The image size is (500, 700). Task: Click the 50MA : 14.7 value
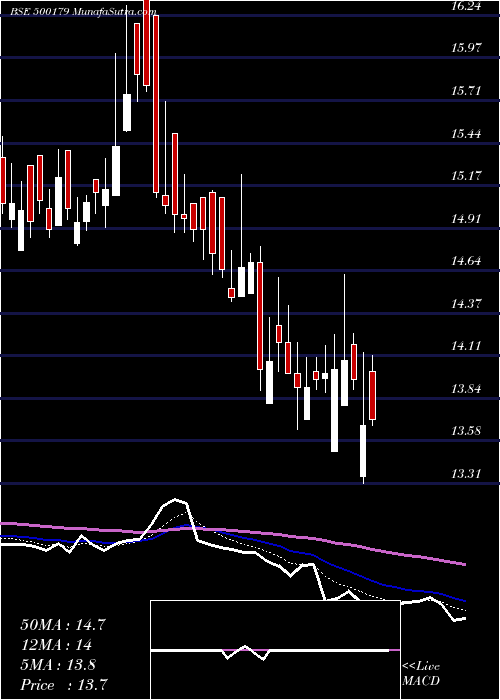pyautogui.click(x=63, y=625)
